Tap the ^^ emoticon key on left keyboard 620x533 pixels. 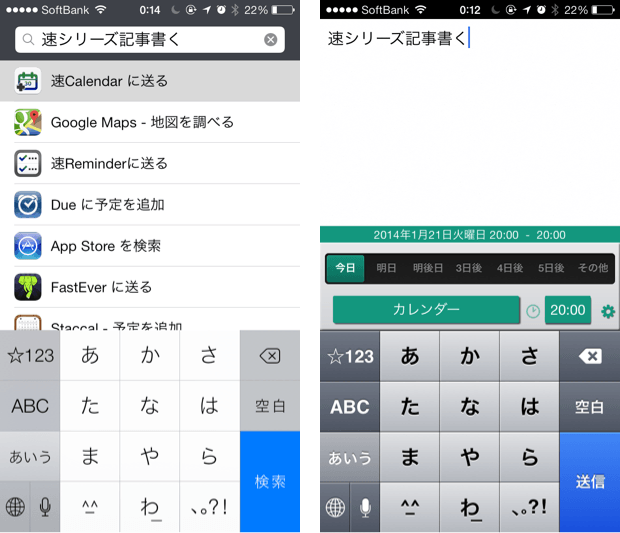tap(90, 507)
